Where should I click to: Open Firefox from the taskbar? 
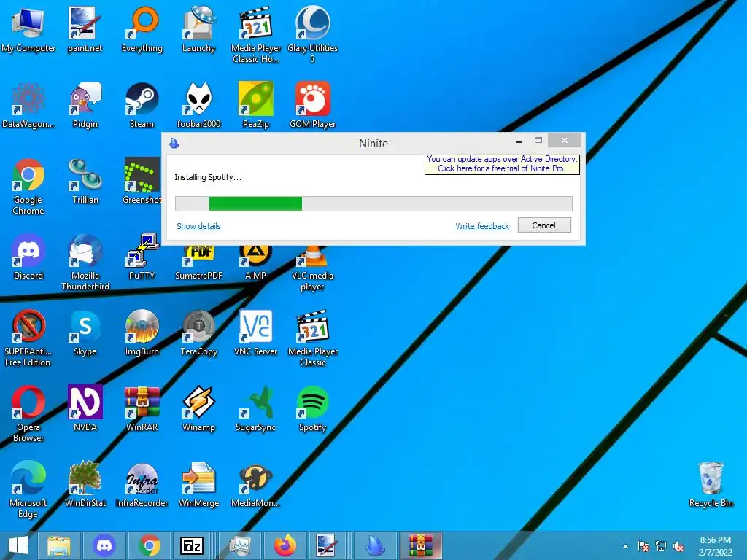tap(285, 545)
